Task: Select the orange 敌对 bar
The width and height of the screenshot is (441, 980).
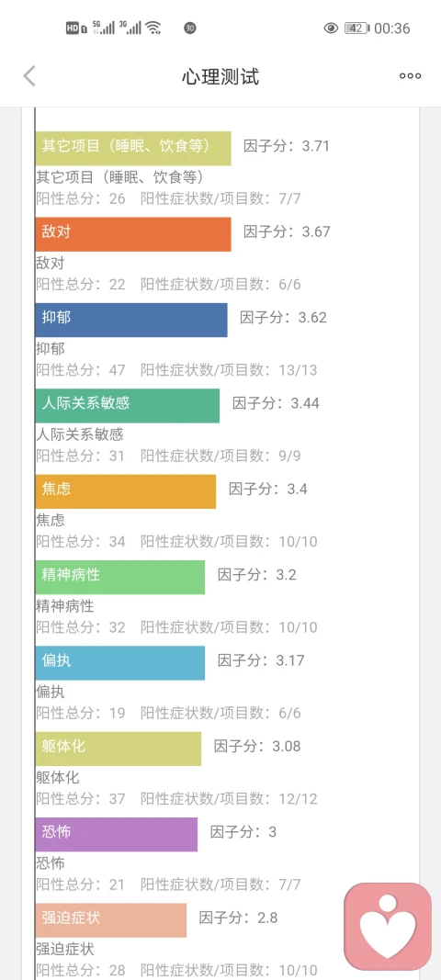Action: click(x=133, y=234)
